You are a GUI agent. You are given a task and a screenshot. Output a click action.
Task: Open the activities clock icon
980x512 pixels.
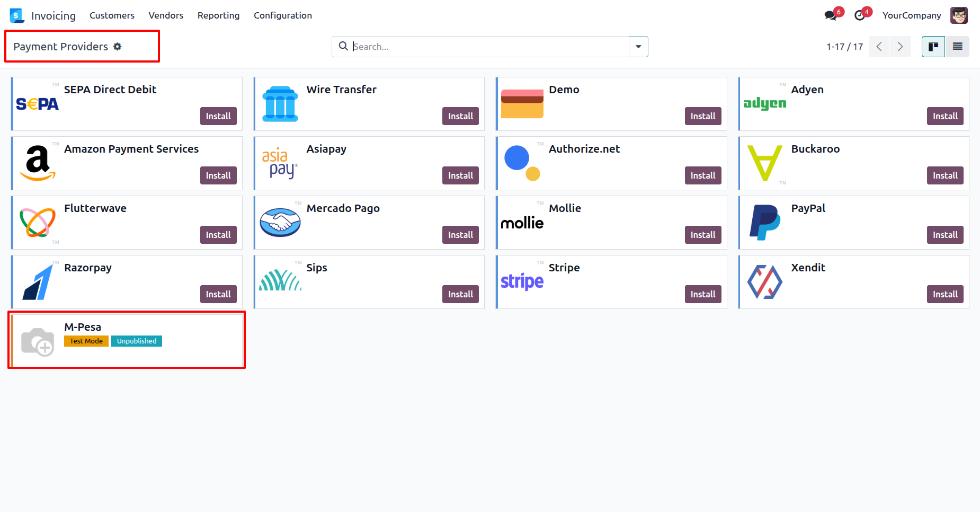point(860,15)
